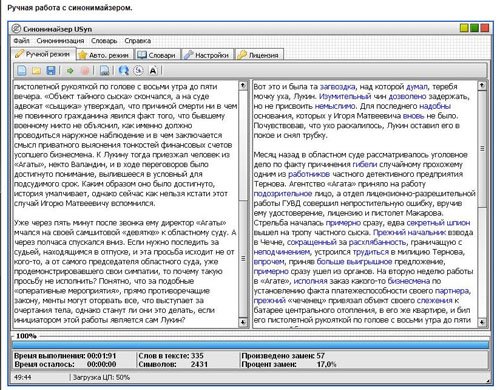Click the «Загрузка ЦП: 50%» status entry
The height and width of the screenshot is (390, 500).
click(x=101, y=377)
